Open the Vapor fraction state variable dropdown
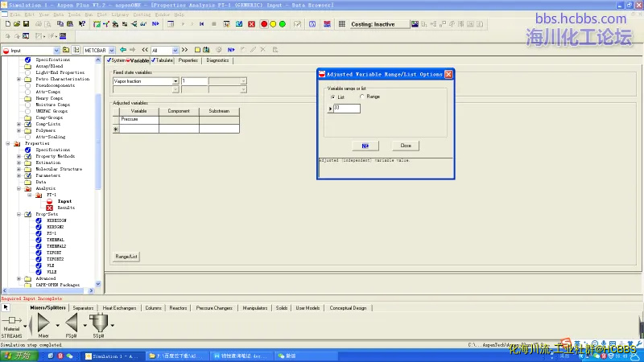Screen dimensions: 644x362 (175, 81)
